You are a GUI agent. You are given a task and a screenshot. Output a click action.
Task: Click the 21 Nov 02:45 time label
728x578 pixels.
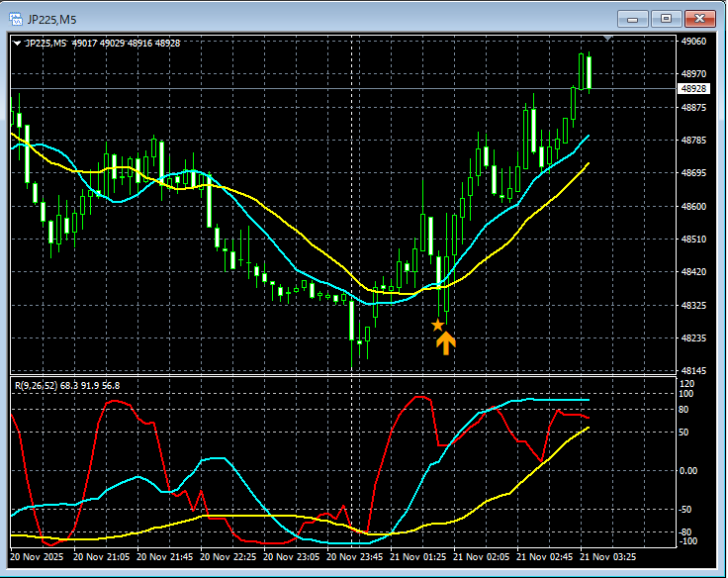click(545, 556)
